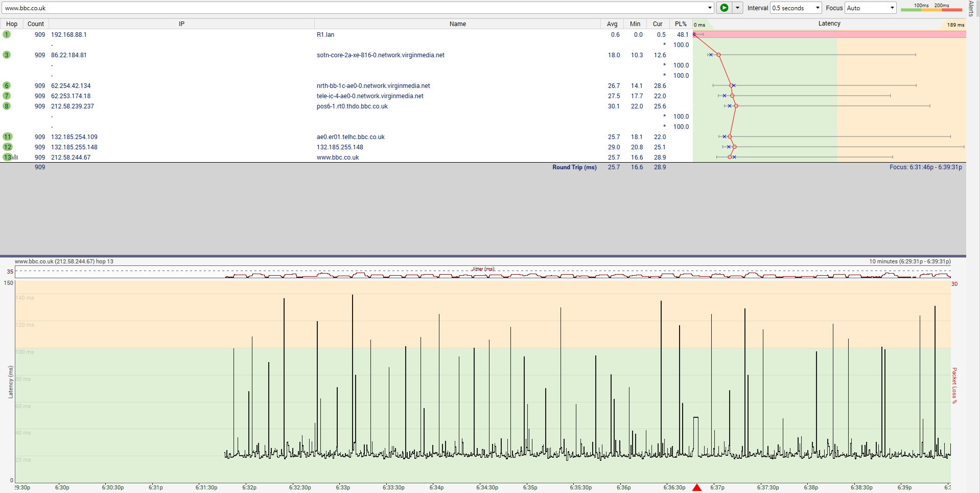Screen dimensions: 980x493
Task: Select hop 1 green circle icon
Action: (7, 34)
